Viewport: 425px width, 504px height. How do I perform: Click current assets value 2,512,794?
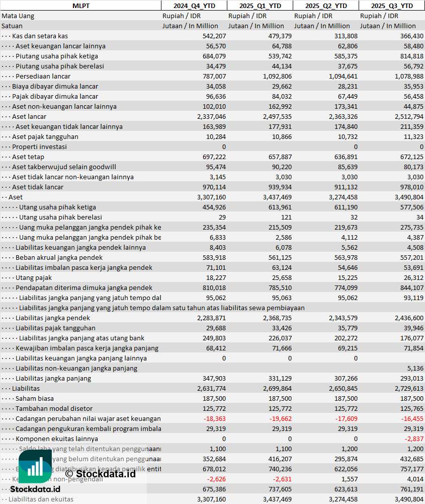click(x=409, y=116)
